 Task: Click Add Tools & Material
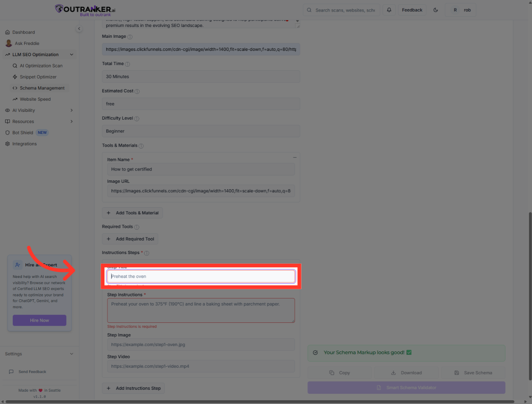tap(132, 213)
